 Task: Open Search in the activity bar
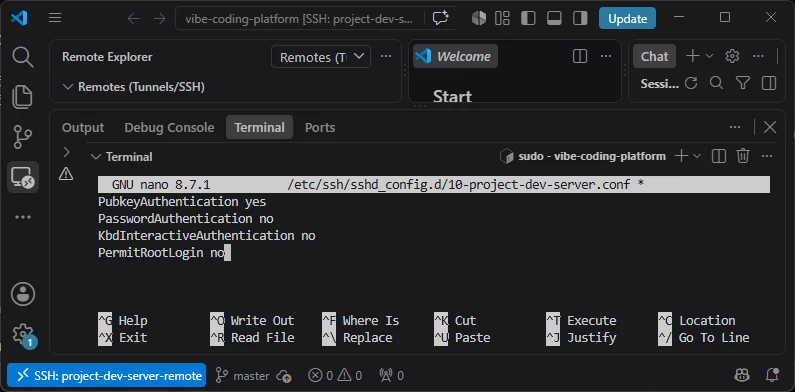click(x=23, y=57)
